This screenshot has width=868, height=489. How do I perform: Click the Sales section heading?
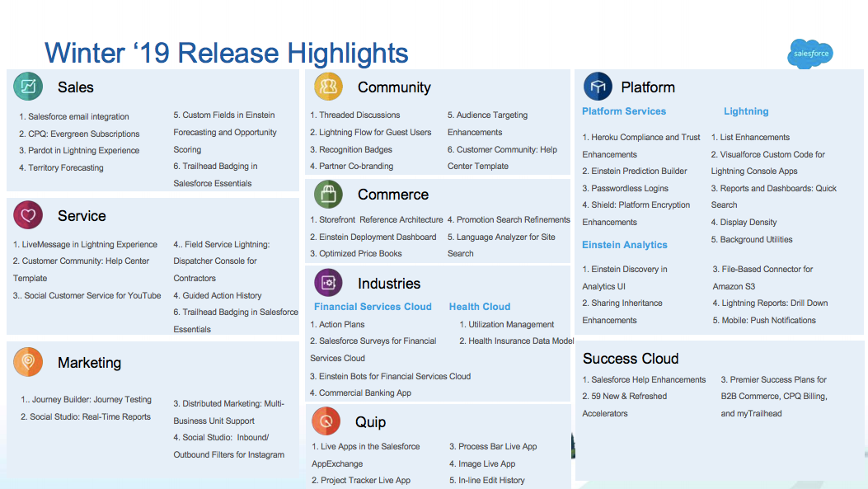coord(76,87)
